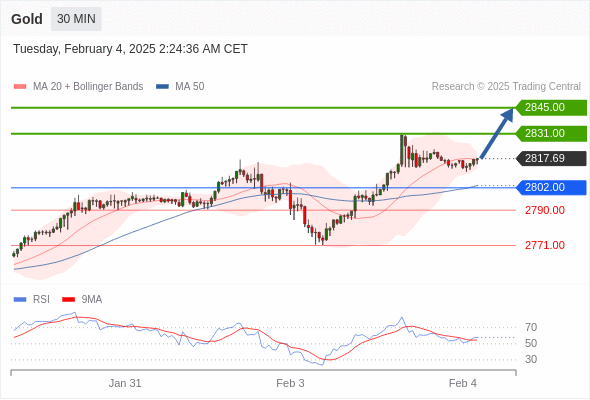
Task: Click the 2831.00 green resistance tag
Action: 551,133
